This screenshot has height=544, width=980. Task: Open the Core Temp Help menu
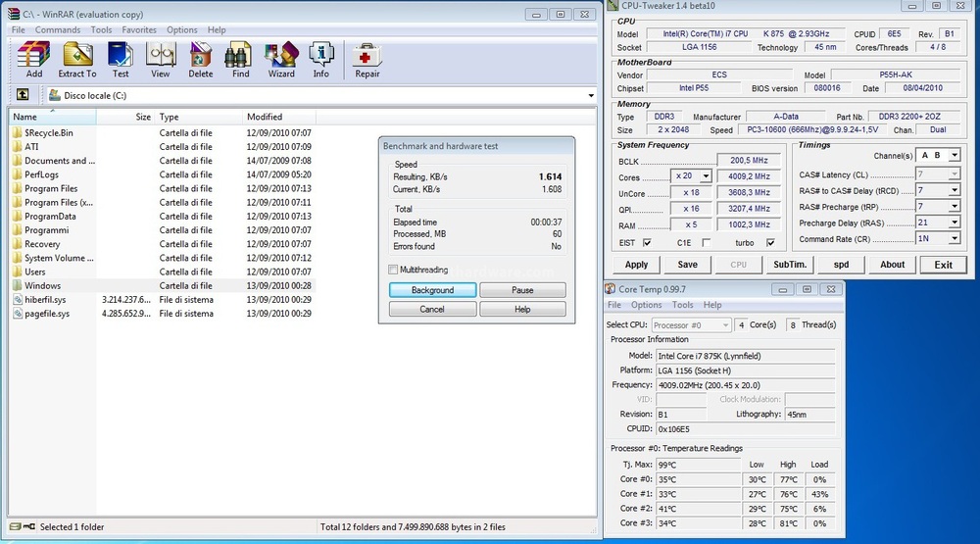(x=712, y=305)
